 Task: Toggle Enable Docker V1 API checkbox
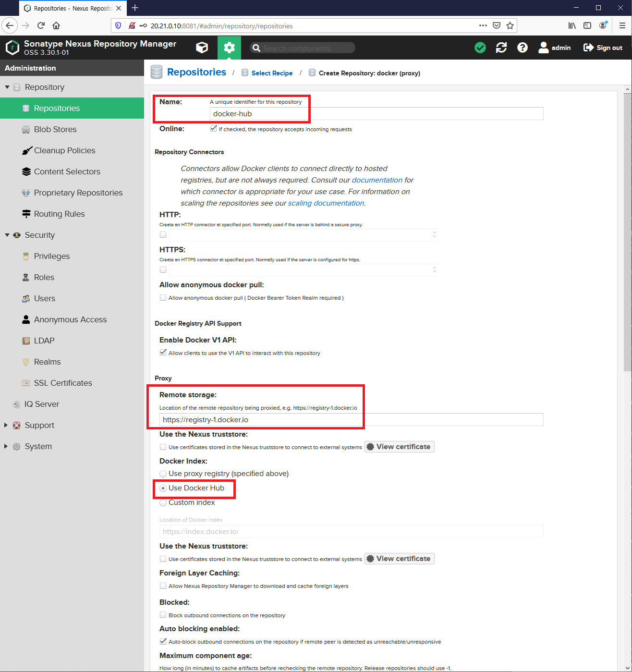click(x=163, y=353)
